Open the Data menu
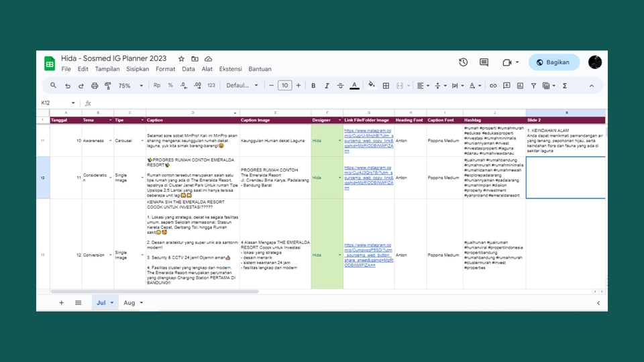The height and width of the screenshot is (362, 644). [189, 69]
